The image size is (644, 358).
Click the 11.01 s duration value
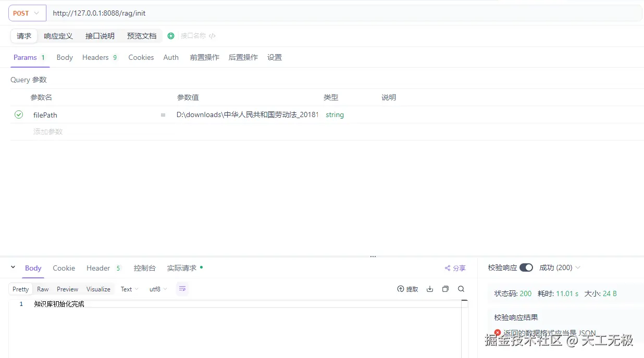[567, 293]
